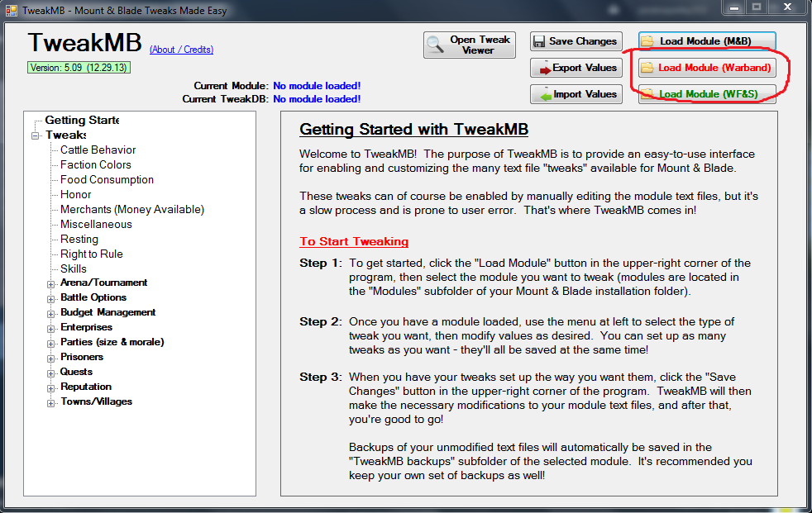
Task: Expand the Arena/Tournament node
Action: (x=50, y=284)
